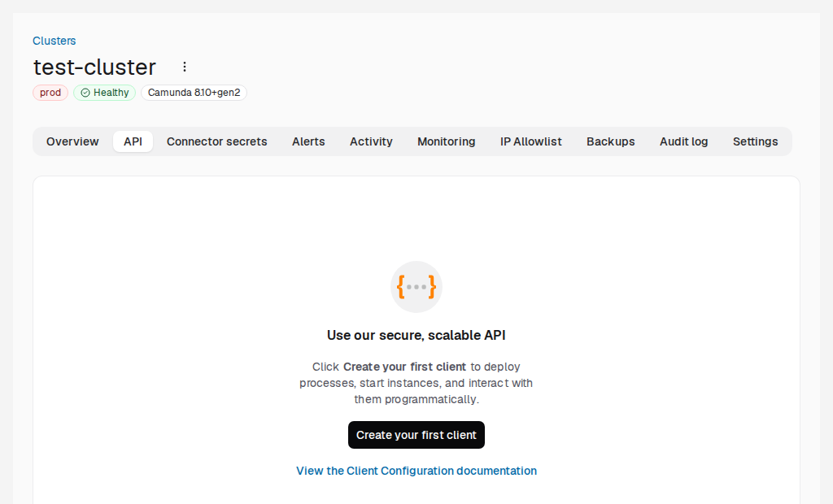
Task: Open the Connector secrets tab
Action: click(216, 141)
